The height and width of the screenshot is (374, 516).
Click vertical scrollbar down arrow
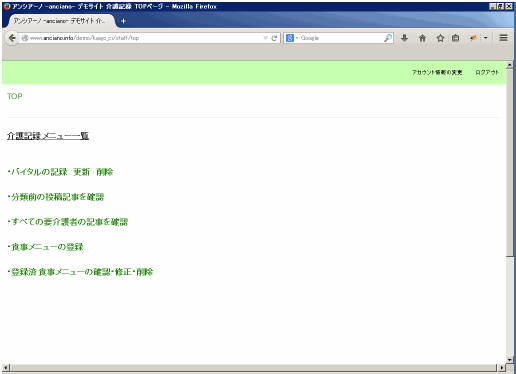[x=509, y=360]
